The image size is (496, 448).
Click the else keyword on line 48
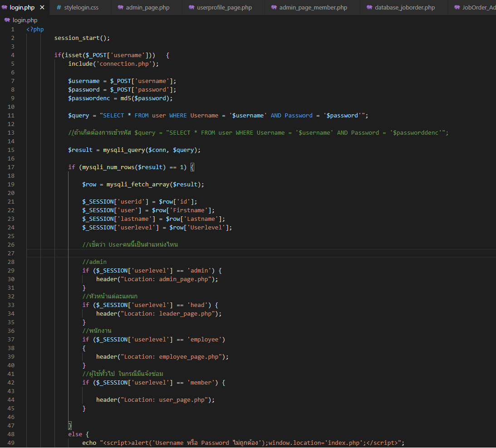(75, 434)
